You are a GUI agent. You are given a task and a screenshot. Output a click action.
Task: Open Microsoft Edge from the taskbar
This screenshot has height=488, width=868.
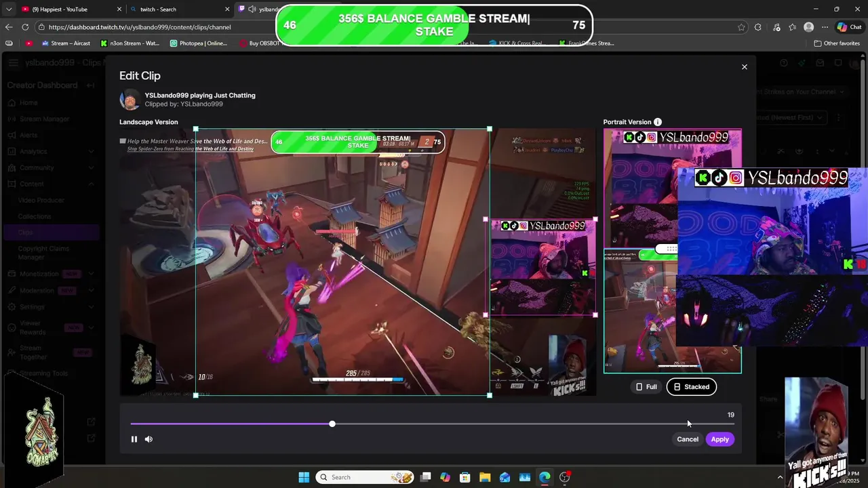pos(545,477)
